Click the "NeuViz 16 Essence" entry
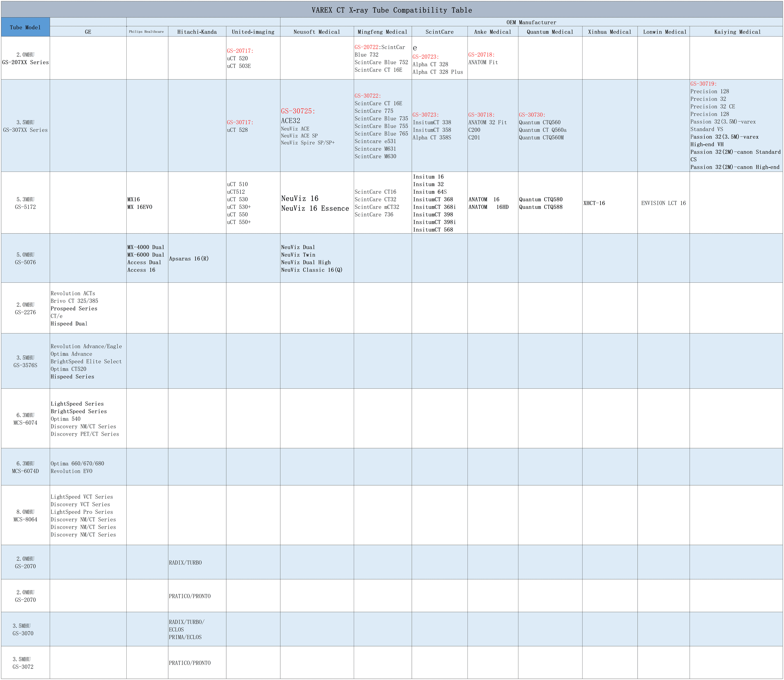This screenshot has height=680, width=784. click(x=315, y=208)
